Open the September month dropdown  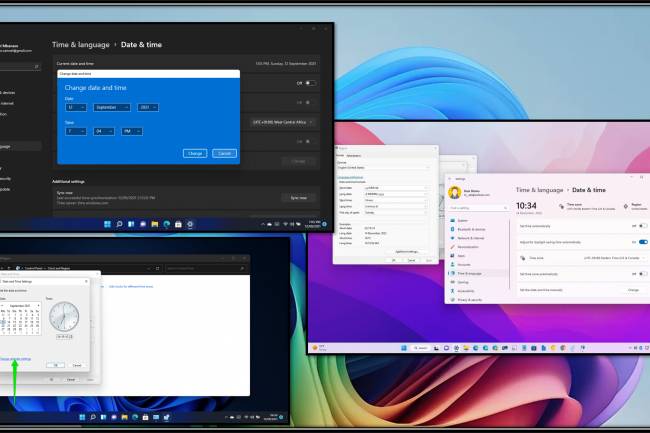click(x=112, y=107)
